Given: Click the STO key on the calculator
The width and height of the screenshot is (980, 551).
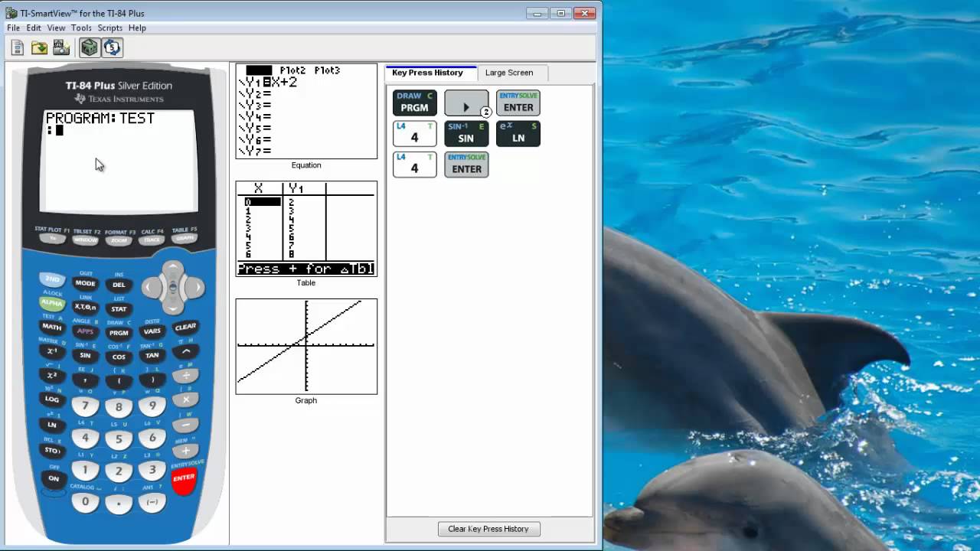Looking at the screenshot, I should click(x=51, y=451).
